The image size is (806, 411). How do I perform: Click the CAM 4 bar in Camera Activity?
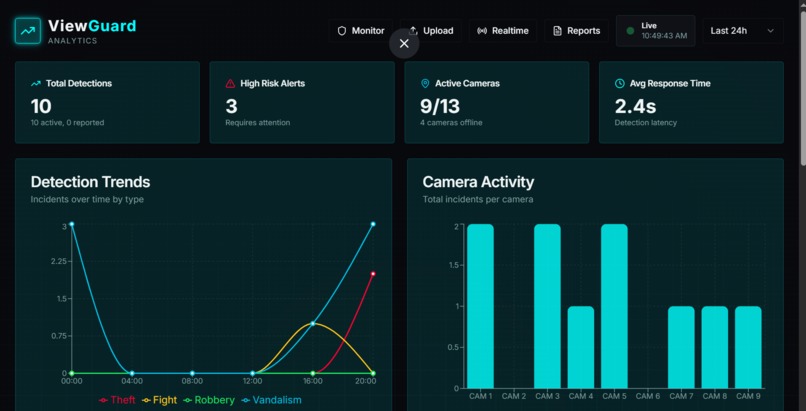tap(580, 347)
